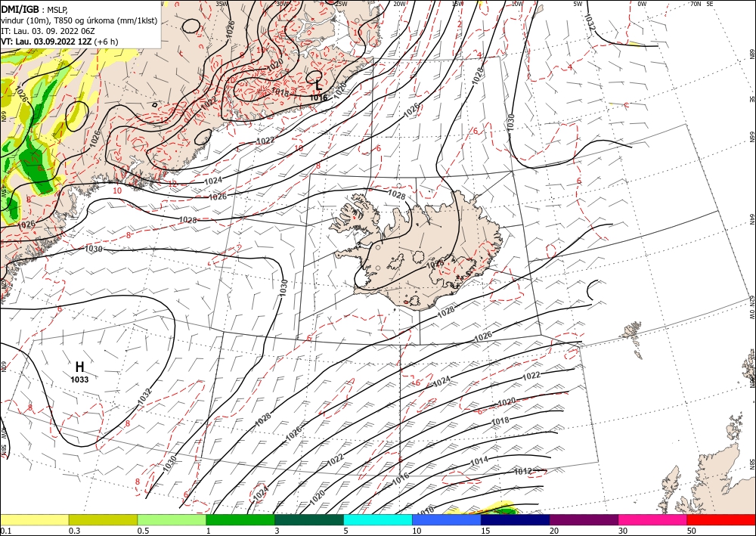Screen dimensions: 756x536
Task: Click the pink 30 mm legend swatch
Action: (653, 519)
